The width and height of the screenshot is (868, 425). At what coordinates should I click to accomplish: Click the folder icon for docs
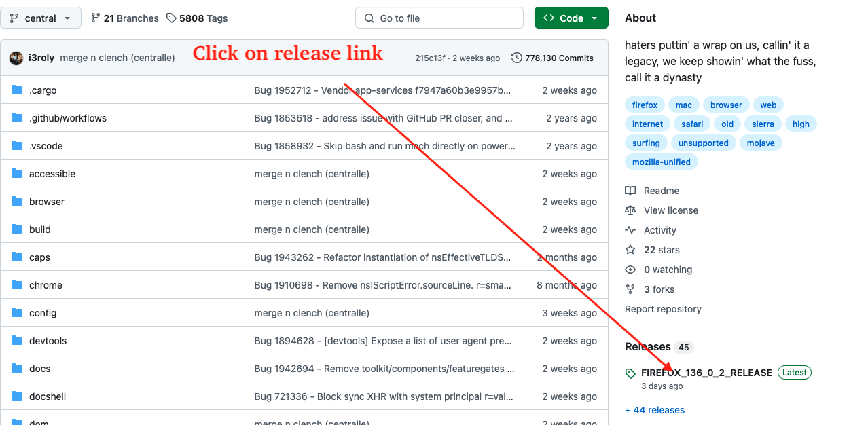point(17,369)
